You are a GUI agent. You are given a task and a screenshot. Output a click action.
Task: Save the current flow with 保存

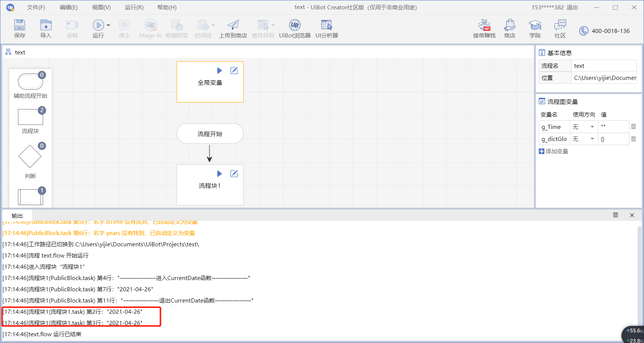(19, 28)
